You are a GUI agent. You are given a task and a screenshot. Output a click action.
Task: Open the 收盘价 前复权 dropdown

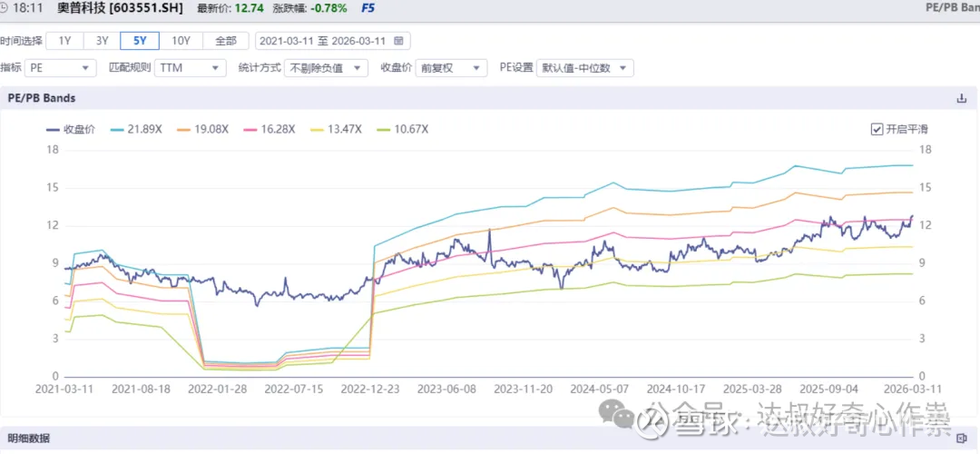(451, 68)
